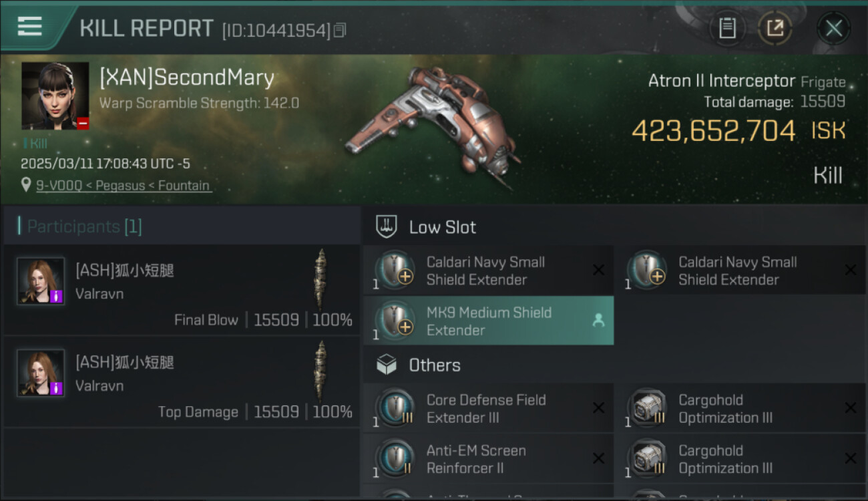The width and height of the screenshot is (868, 501).
Task: Share the kill report externally
Action: (775, 28)
